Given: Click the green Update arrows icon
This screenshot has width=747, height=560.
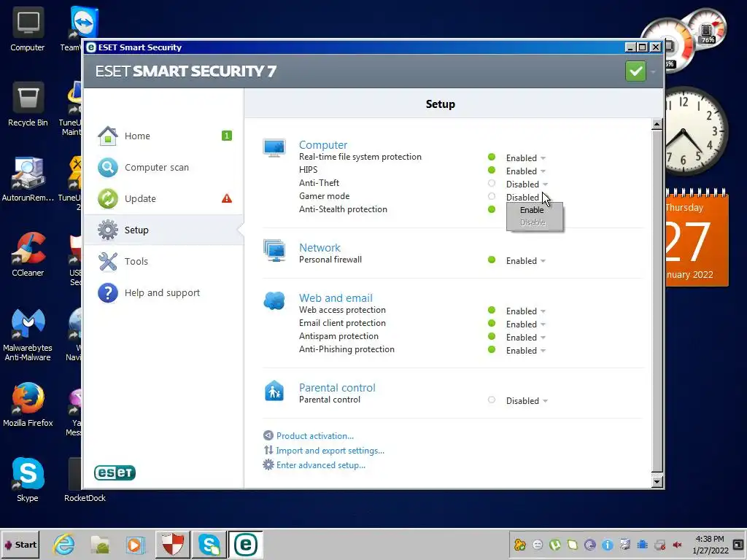Looking at the screenshot, I should [x=108, y=198].
